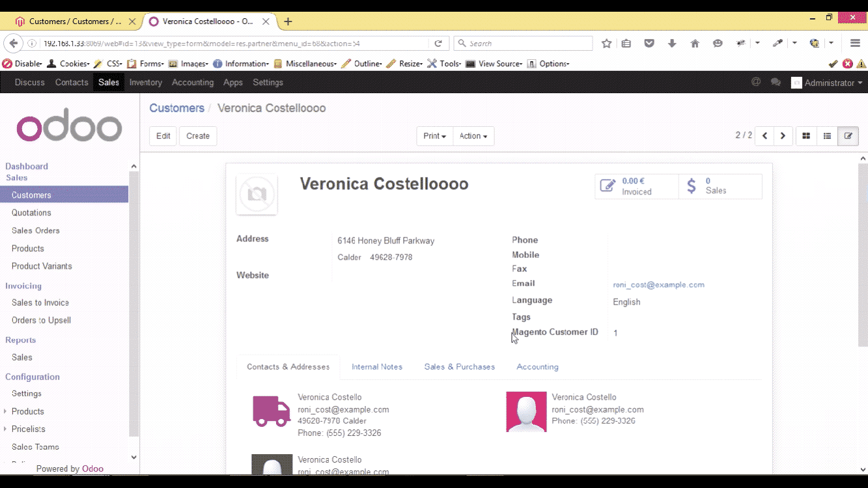The height and width of the screenshot is (488, 868).
Task: Click the customer photo placeholder thumbnail
Action: (x=257, y=194)
